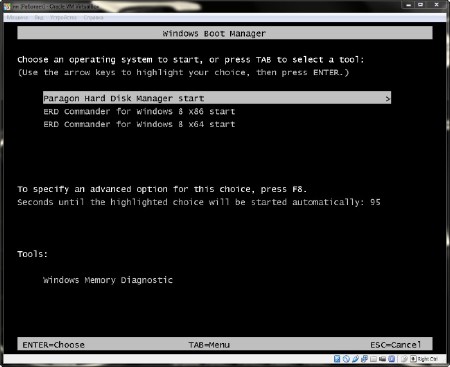This screenshot has height=367, width=450.
Task: Click the blue square indicator before the separator
Action: coord(391,359)
